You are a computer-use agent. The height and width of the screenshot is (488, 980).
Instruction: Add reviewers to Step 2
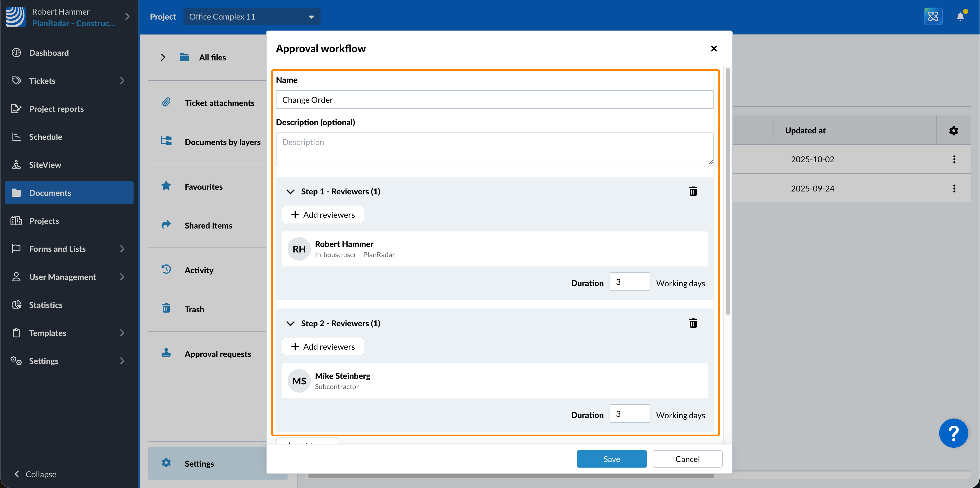click(323, 346)
